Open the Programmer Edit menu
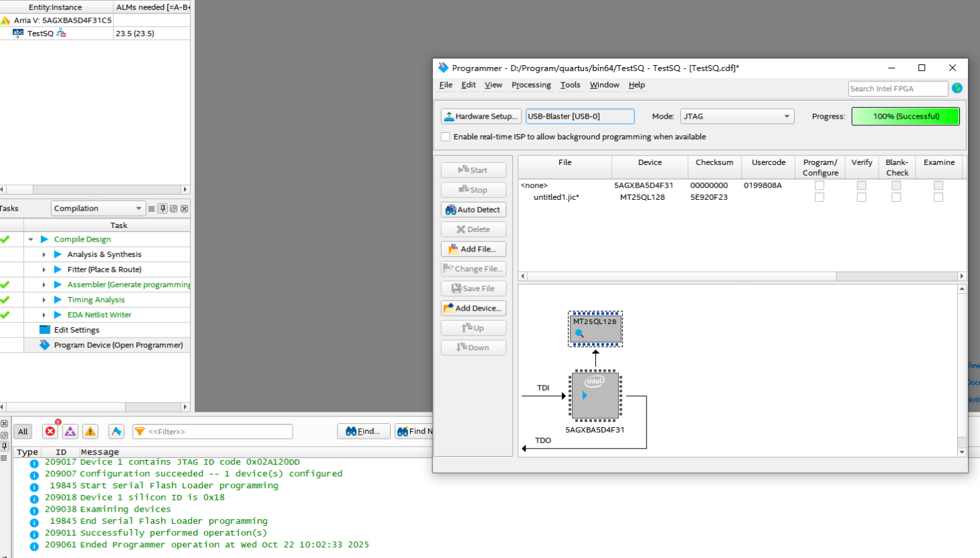The width and height of the screenshot is (980, 558). coord(469,85)
